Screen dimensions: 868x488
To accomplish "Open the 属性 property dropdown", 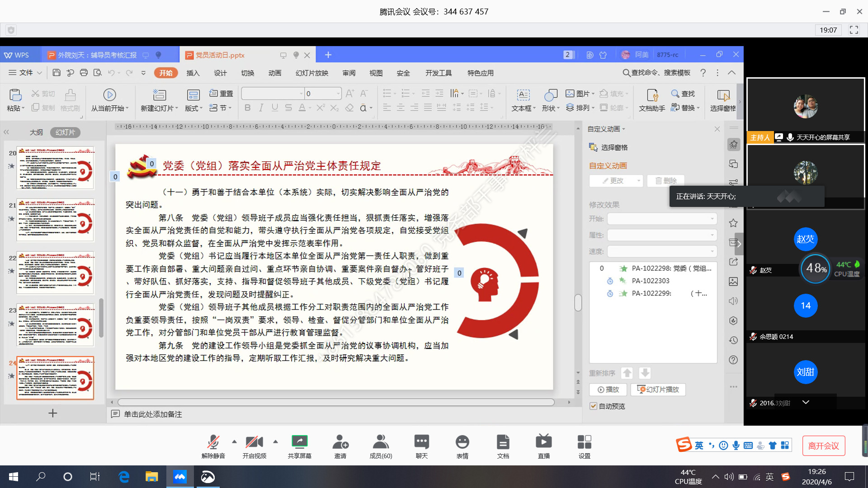I will (662, 235).
